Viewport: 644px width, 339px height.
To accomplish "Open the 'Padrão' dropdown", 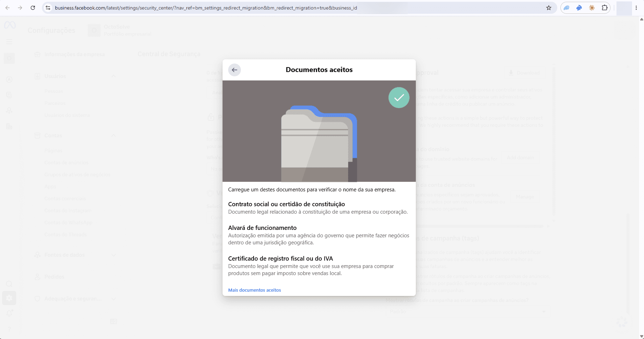I will coord(468,311).
